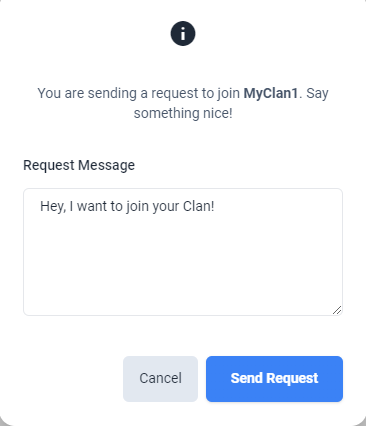Click the Request Message label
This screenshot has height=426, width=366.
79,165
